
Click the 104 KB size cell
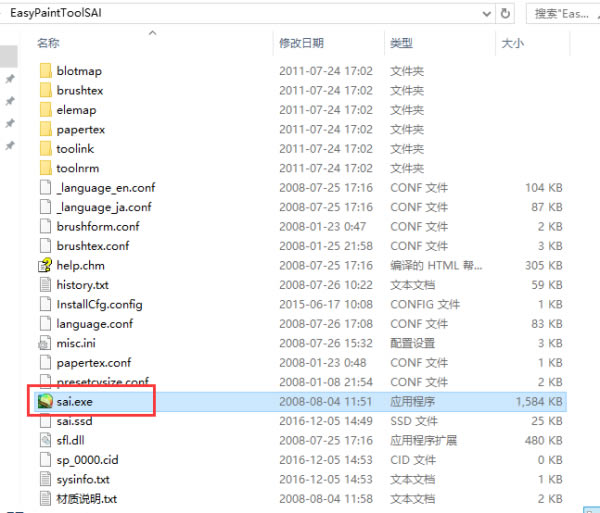tap(544, 188)
